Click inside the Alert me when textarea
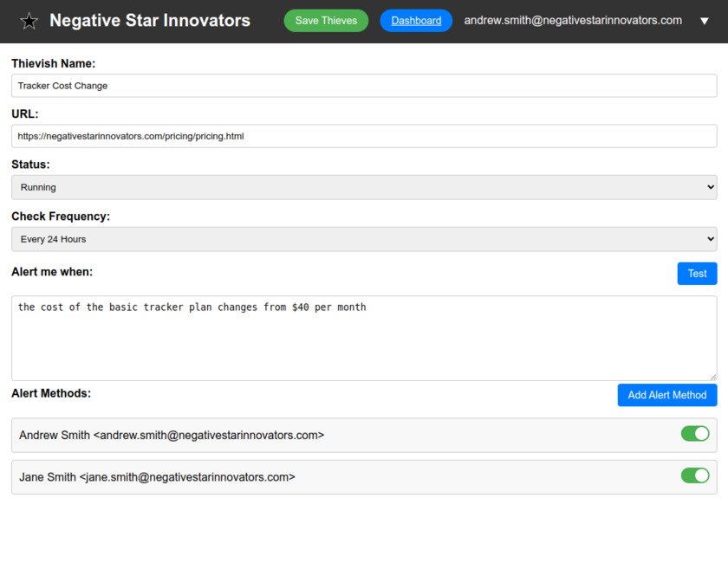 [364, 339]
